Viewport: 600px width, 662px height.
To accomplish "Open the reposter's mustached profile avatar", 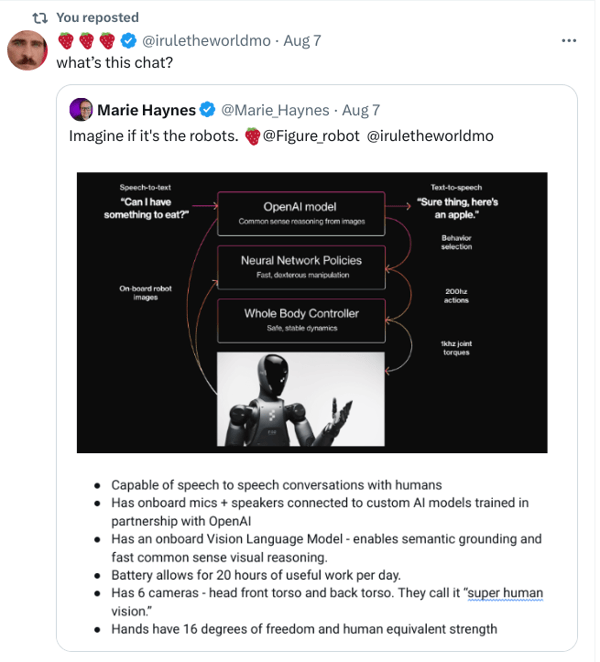I will tap(27, 50).
